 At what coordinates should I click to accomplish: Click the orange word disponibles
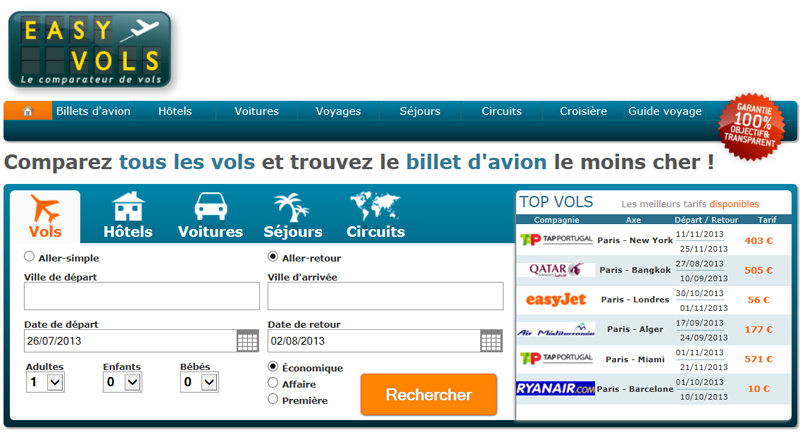tap(734, 204)
